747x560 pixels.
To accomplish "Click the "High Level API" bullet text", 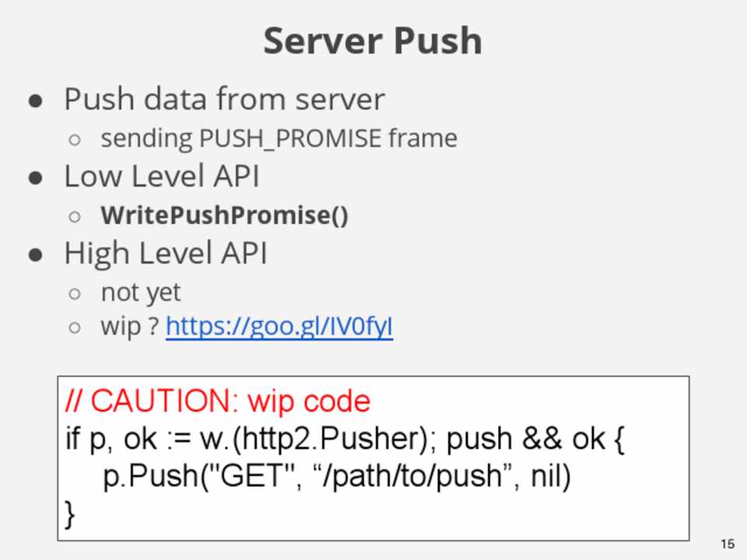I will click(x=166, y=254).
